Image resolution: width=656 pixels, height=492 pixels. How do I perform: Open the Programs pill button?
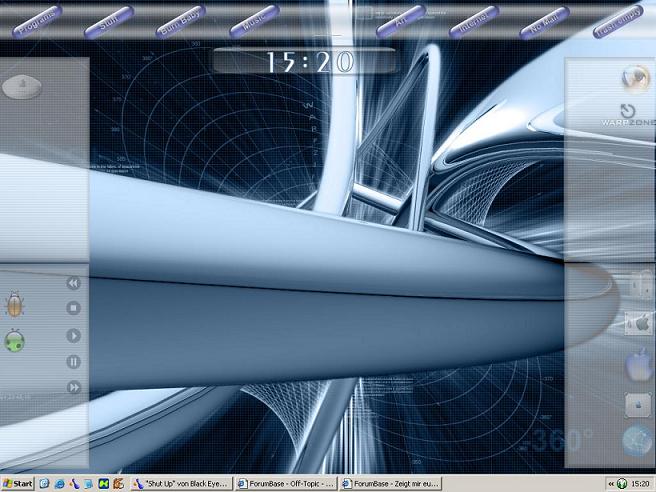coord(37,22)
